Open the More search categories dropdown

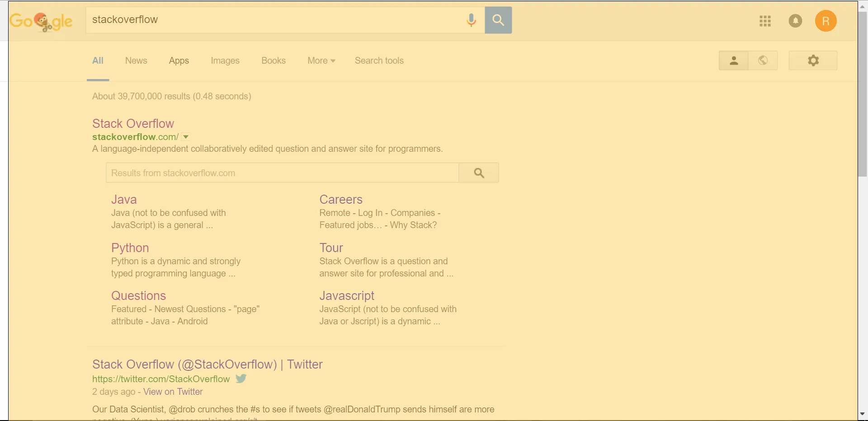pos(321,61)
